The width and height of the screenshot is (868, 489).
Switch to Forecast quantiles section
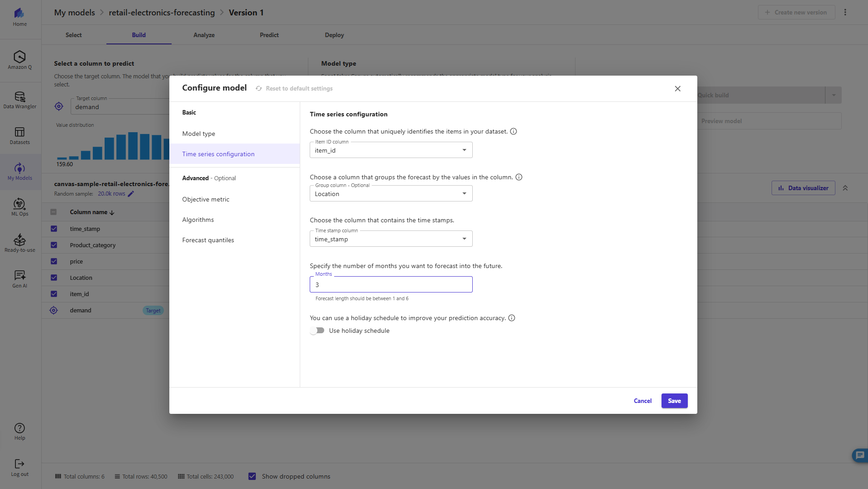click(208, 240)
